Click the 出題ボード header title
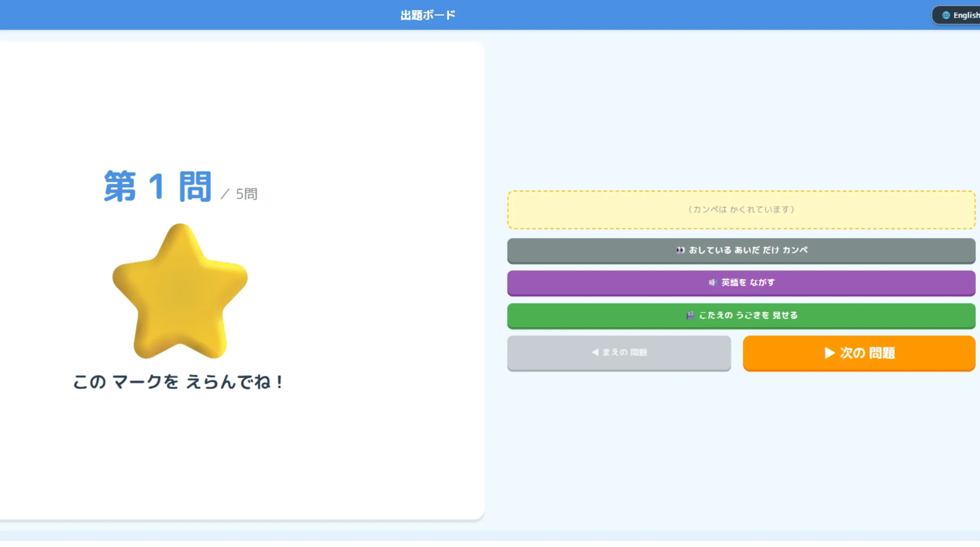The width and height of the screenshot is (980, 547). (428, 15)
